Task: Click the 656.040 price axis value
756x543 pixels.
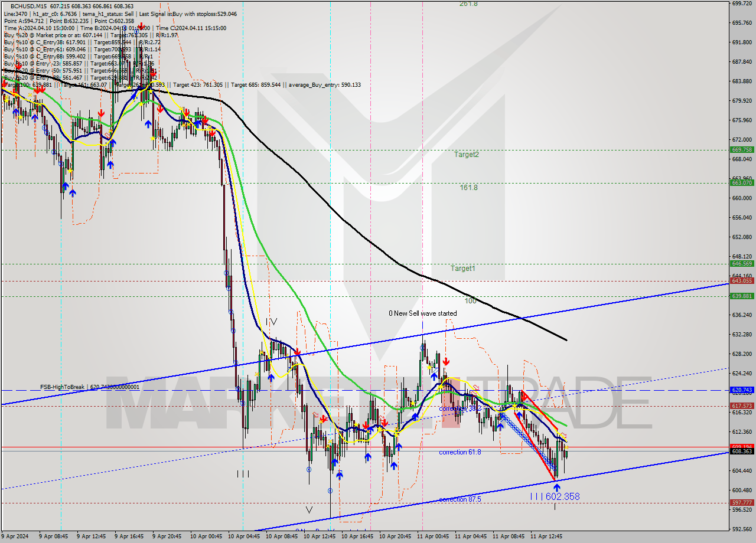Action: pyautogui.click(x=742, y=218)
